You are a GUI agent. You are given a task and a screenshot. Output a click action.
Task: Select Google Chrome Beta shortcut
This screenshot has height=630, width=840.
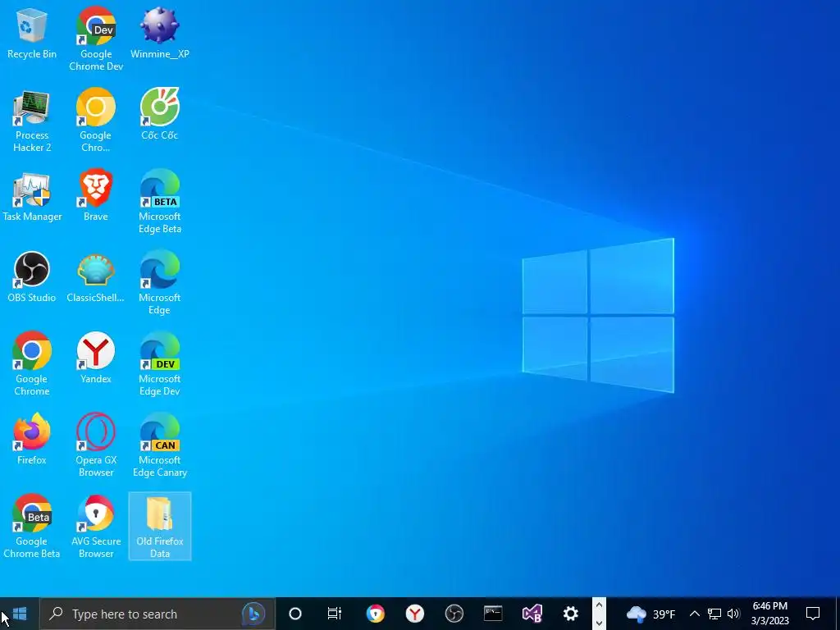pos(32,527)
